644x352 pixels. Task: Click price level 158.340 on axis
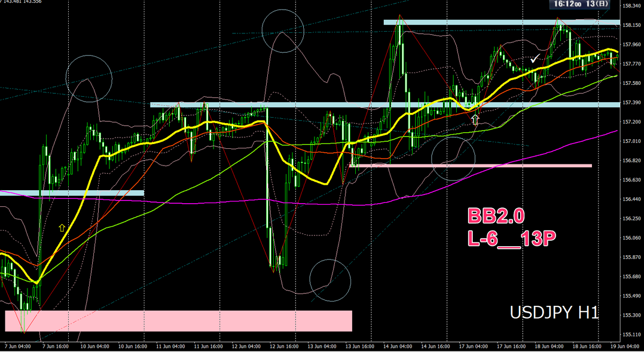point(632,6)
